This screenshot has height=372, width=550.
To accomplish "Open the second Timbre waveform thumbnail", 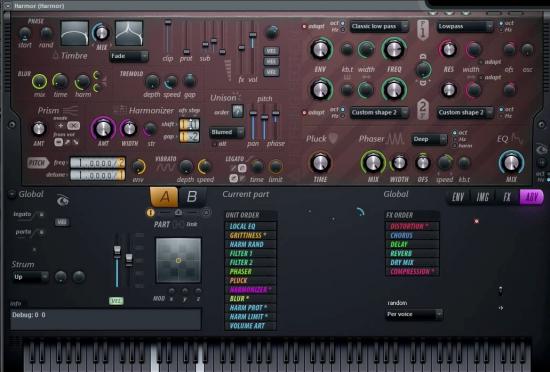I will tap(129, 33).
